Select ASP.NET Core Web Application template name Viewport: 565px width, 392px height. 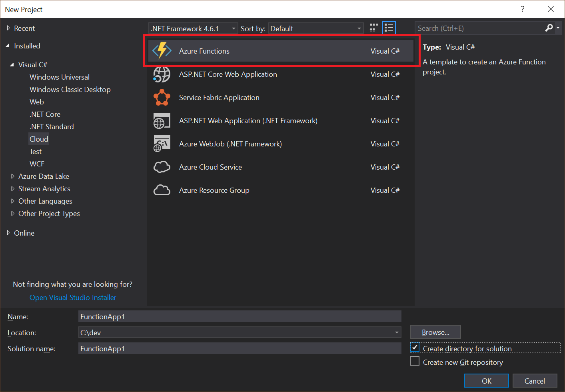(x=228, y=74)
